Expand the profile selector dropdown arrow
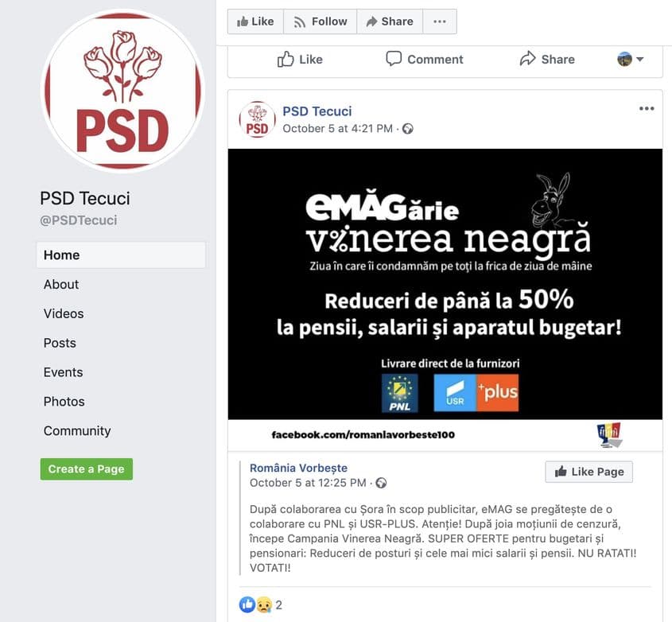 (x=640, y=59)
